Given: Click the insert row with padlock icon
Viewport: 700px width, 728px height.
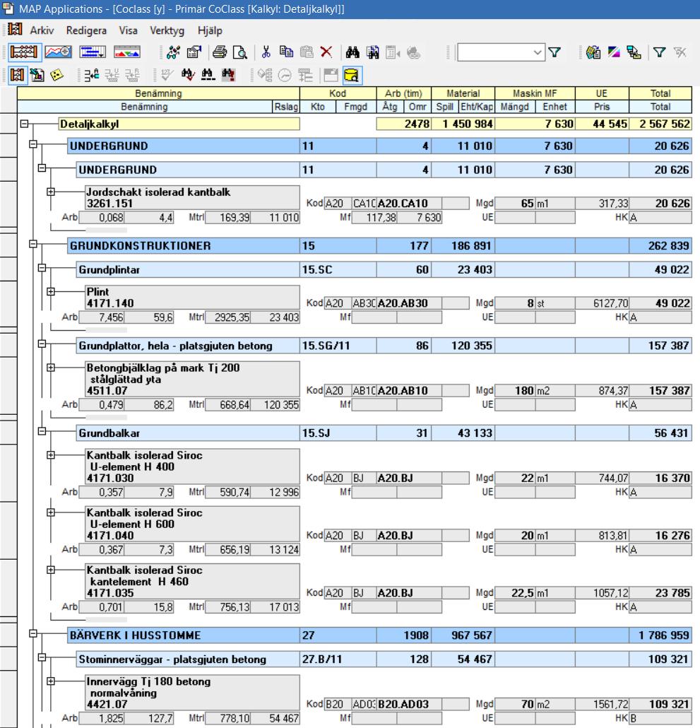Looking at the screenshot, I should [91, 75].
